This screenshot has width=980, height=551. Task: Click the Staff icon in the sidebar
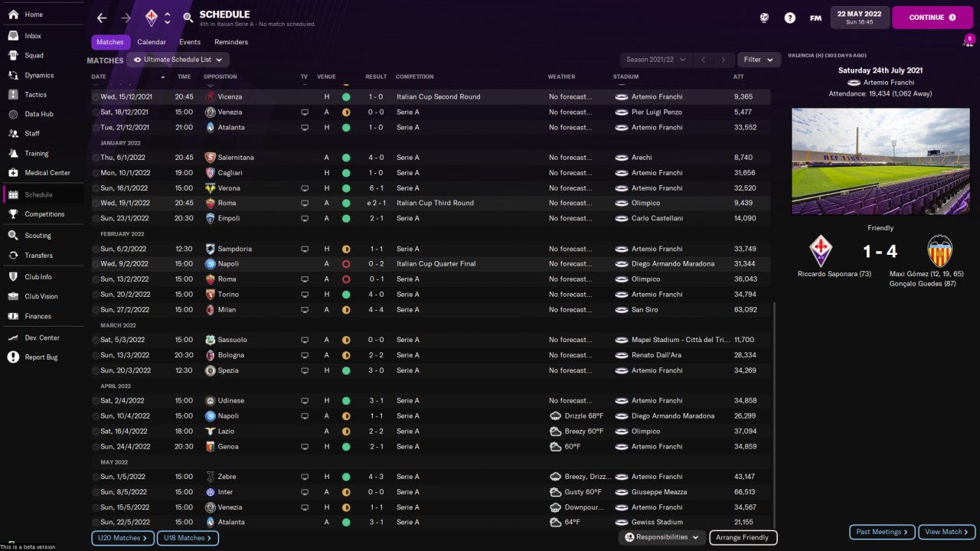[x=13, y=133]
